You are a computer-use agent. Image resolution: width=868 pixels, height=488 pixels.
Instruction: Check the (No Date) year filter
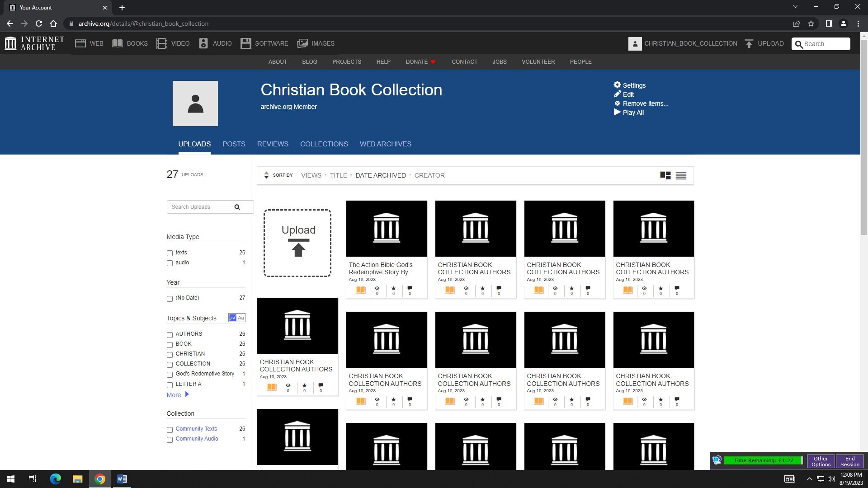tap(170, 298)
